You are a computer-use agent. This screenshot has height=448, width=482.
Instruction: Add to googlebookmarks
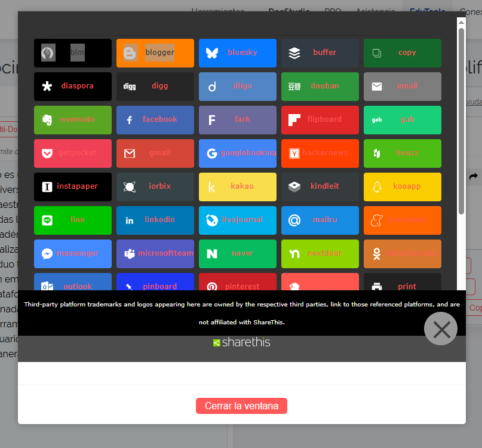point(238,154)
